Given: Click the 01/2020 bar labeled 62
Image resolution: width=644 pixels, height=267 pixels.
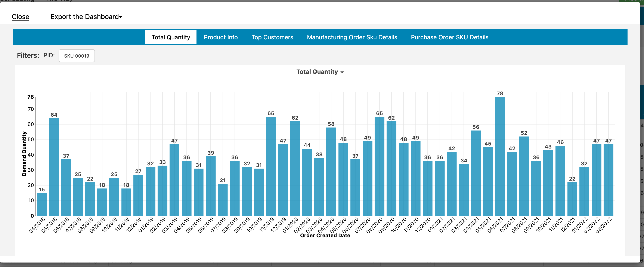Looking at the screenshot, I should tap(295, 168).
